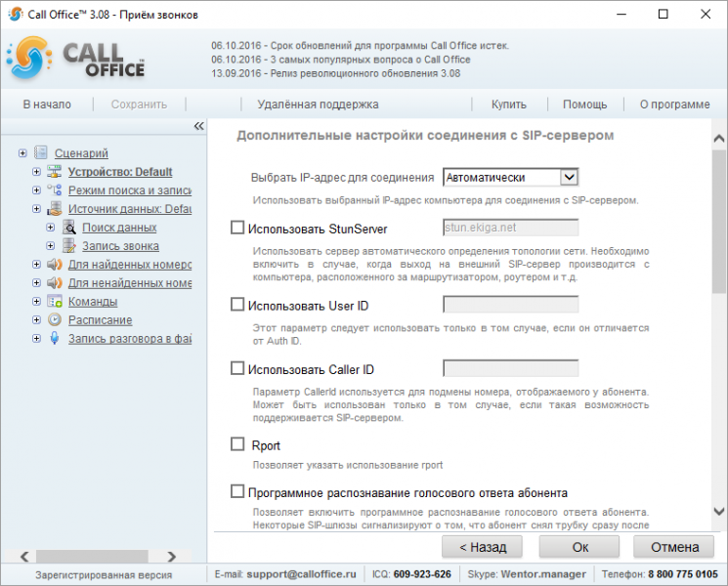This screenshot has width=728, height=586.
Task: Click the Режим поиска и записи icon
Action: (55, 190)
